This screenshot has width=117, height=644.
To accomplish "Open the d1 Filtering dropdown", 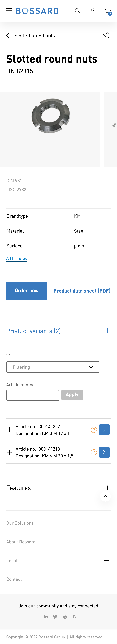I will [x=53, y=367].
